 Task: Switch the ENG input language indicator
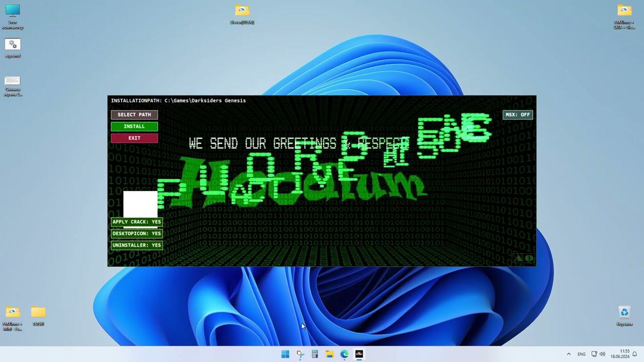(582, 354)
